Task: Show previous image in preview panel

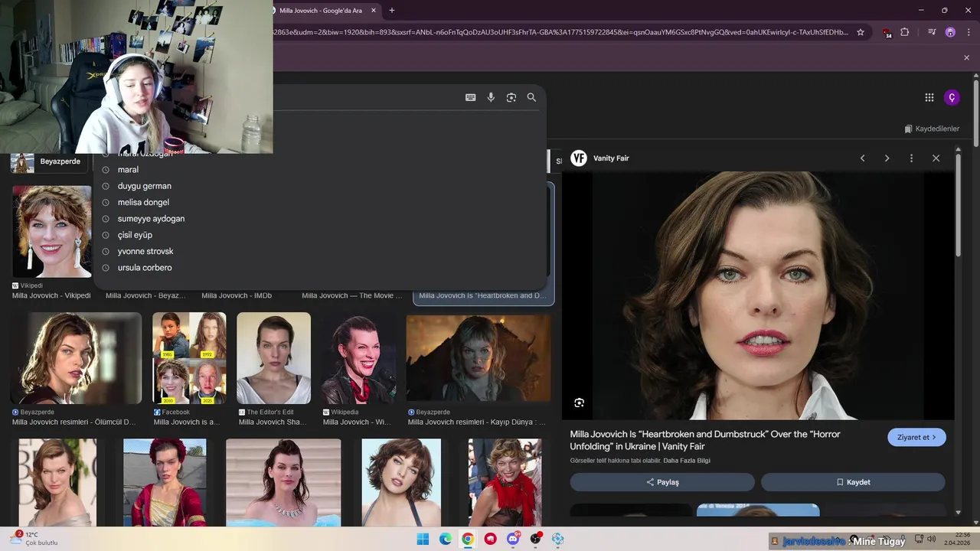Action: click(862, 158)
